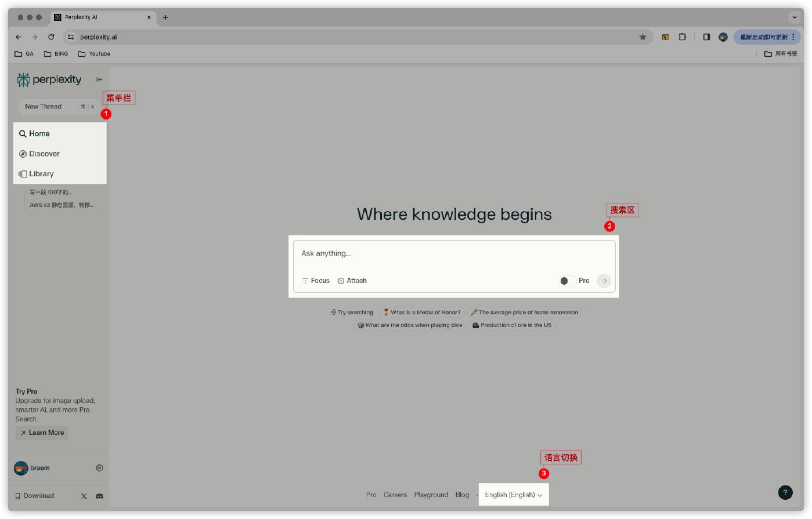This screenshot has width=812, height=519.
Task: Open settings via gear icon beside braem
Action: (x=99, y=468)
